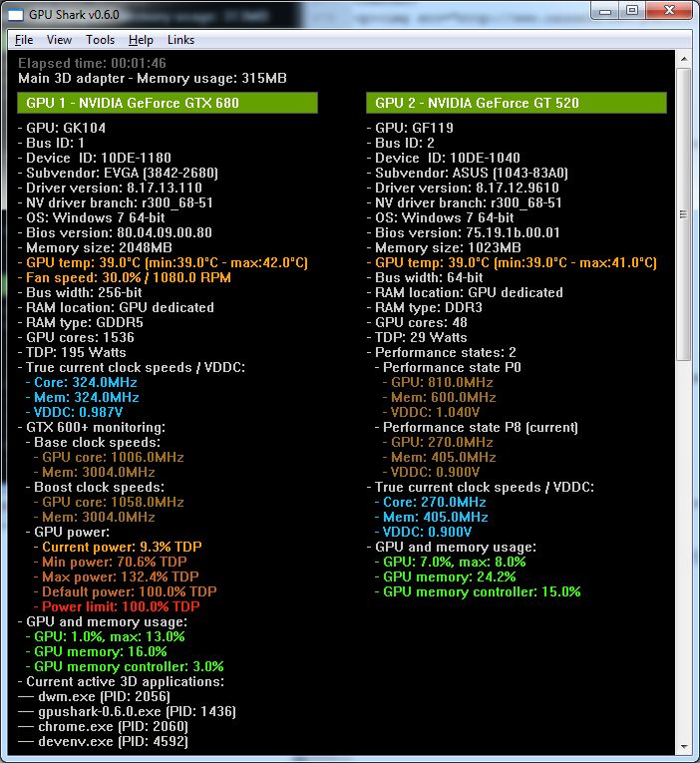This screenshot has height=763, width=700.
Task: Click Core: 324.0MHz line
Action: [x=81, y=382]
